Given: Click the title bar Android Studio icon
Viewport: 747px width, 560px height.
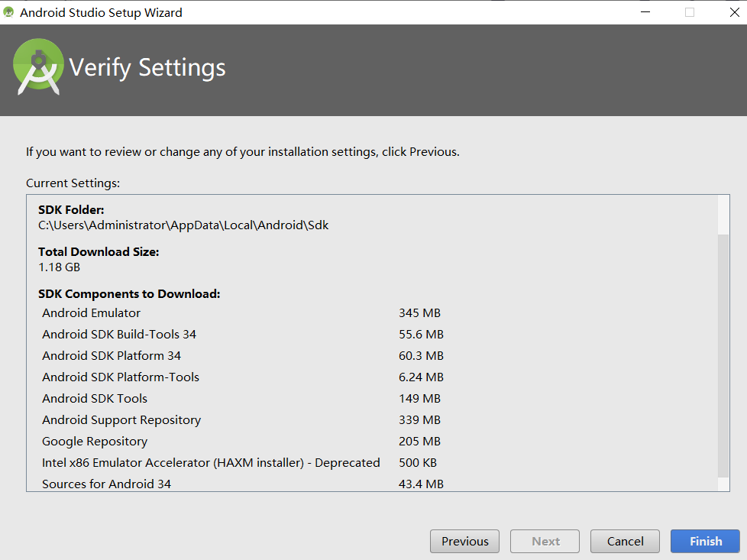Looking at the screenshot, I should pyautogui.click(x=8, y=12).
